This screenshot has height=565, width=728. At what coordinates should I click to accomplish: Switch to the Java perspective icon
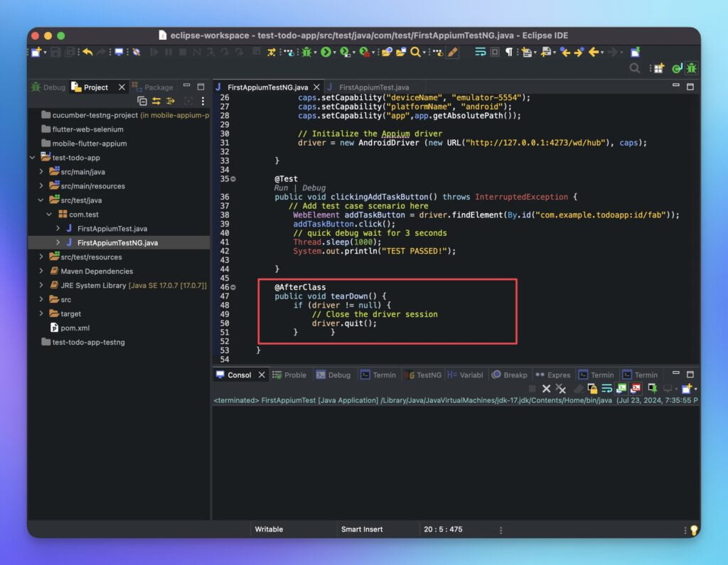(678, 69)
